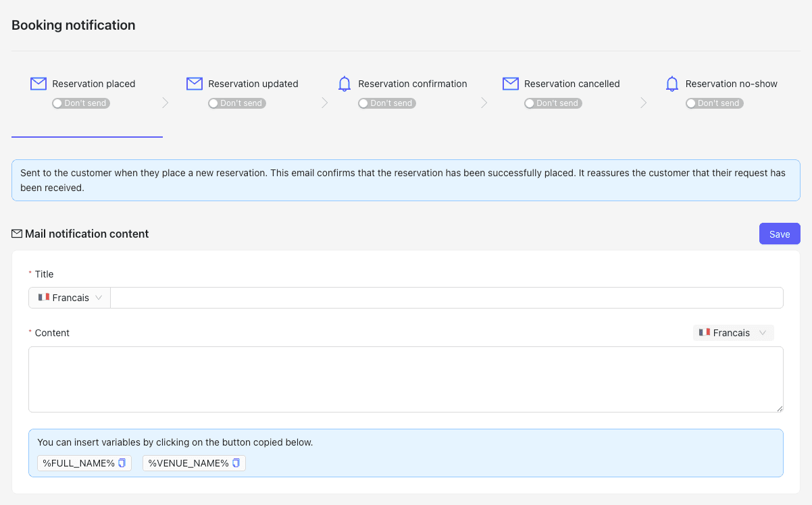Click into the Content text area

coord(406,379)
